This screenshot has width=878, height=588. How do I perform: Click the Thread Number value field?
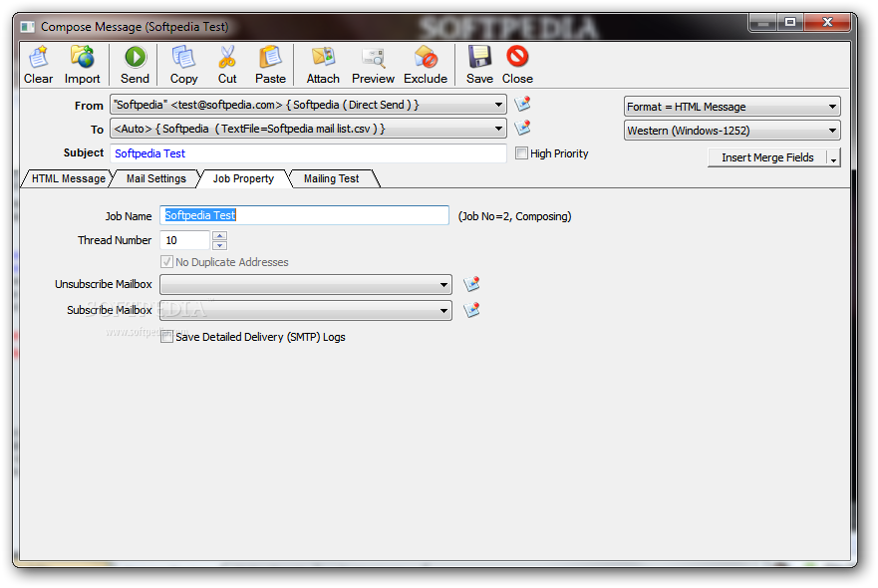pyautogui.click(x=184, y=240)
